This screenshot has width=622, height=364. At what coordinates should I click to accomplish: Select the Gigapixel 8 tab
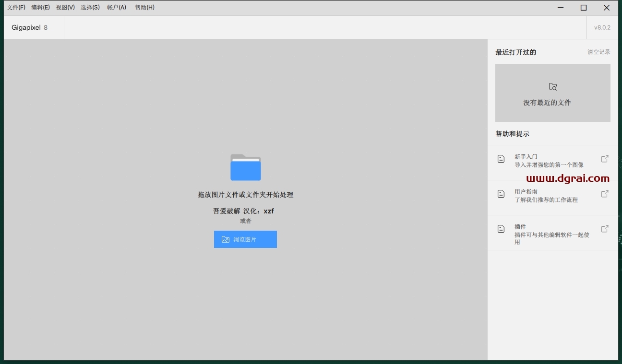click(34, 27)
